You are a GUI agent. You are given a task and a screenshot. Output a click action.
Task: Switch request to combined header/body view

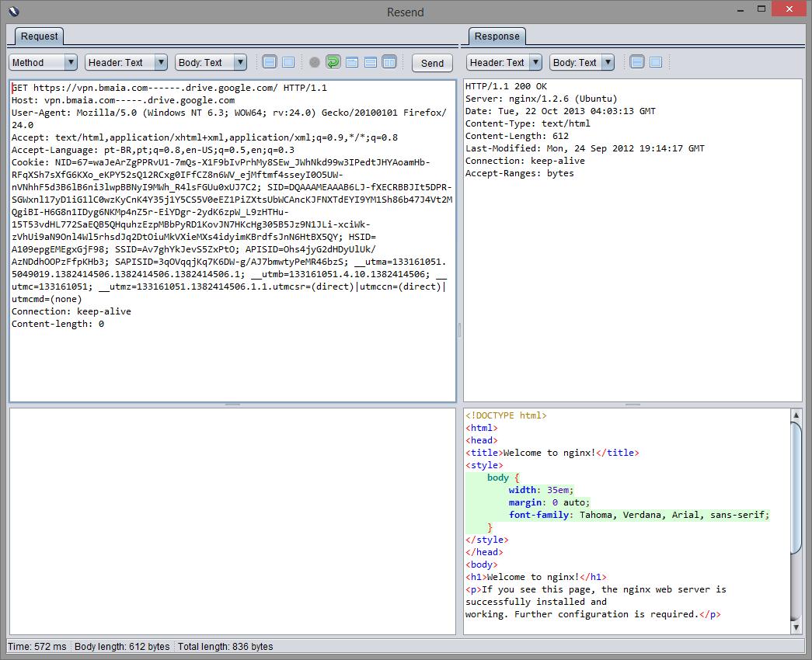pyautogui.click(x=288, y=62)
